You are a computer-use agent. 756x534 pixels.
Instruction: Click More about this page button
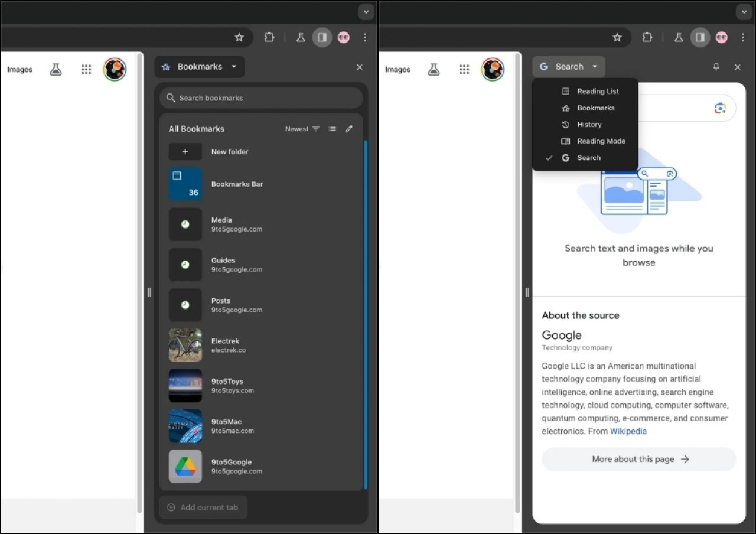639,459
